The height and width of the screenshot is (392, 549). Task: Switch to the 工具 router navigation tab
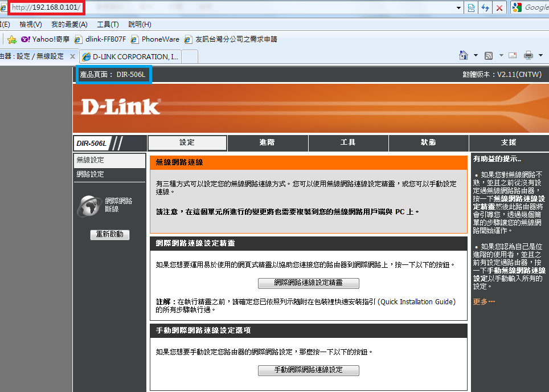(348, 142)
